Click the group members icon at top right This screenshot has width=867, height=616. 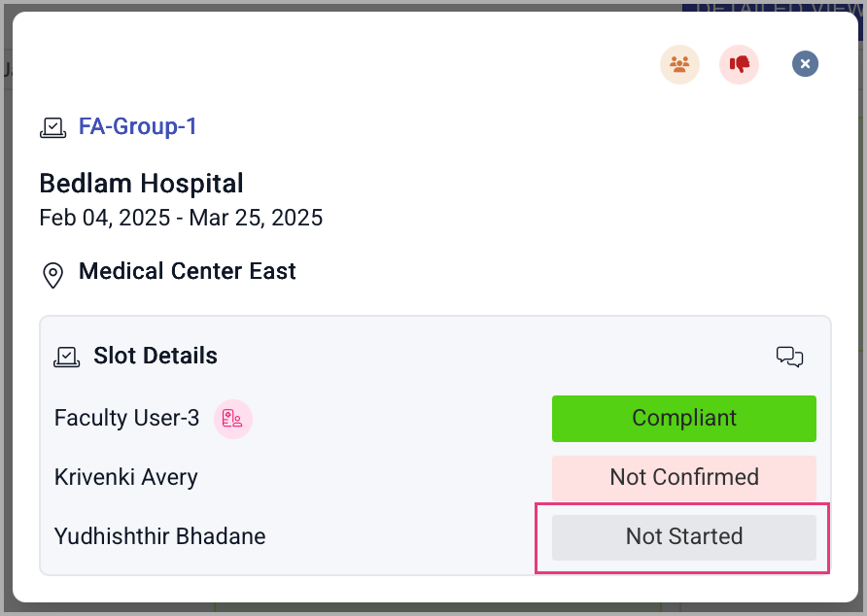click(x=679, y=64)
